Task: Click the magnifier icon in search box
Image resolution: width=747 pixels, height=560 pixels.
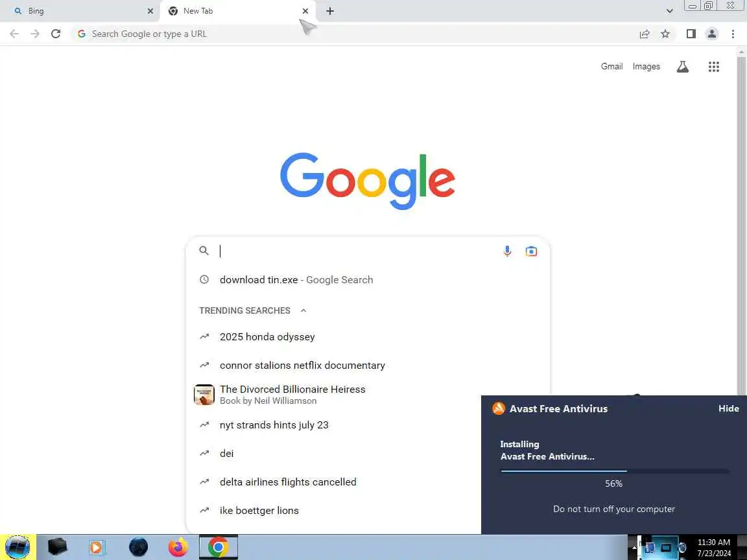Action: point(204,250)
